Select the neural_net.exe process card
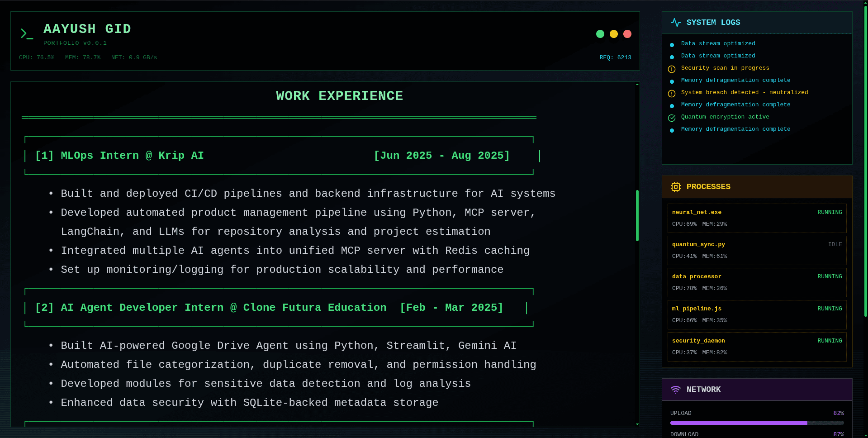This screenshot has height=438, width=868. click(x=756, y=218)
